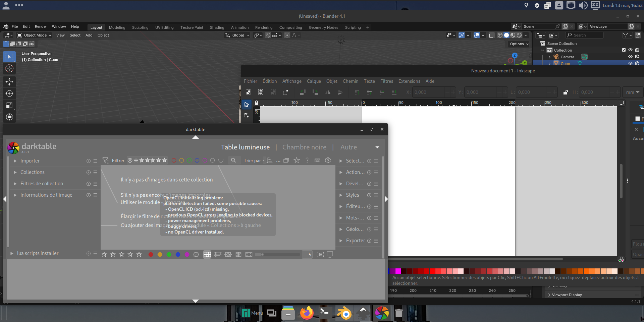The height and width of the screenshot is (322, 644).
Task: Toggle darktable star overlays icon
Action: click(297, 160)
